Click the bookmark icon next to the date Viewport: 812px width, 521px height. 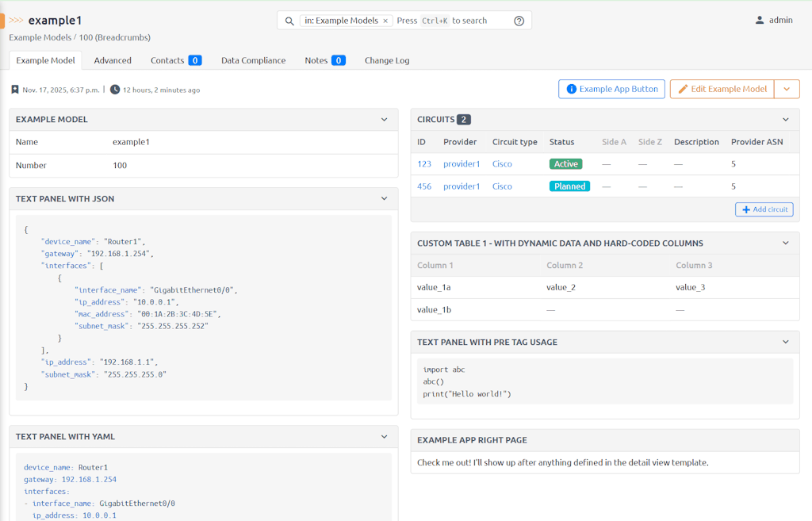13,90
